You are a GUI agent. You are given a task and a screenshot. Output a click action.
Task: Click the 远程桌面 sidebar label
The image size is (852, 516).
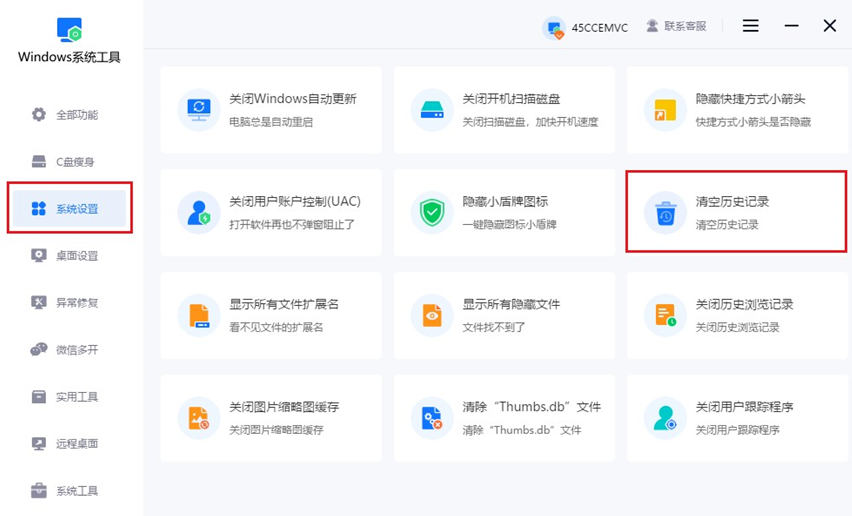[77, 444]
